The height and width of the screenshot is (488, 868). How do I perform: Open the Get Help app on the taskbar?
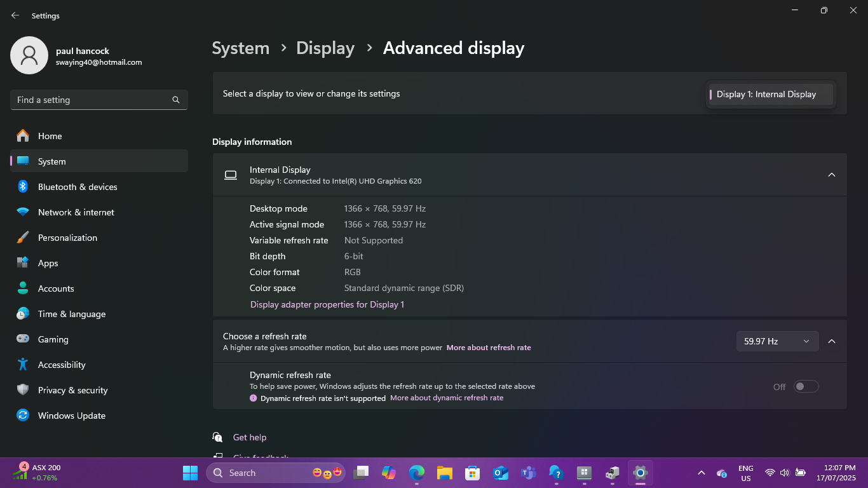pyautogui.click(x=556, y=473)
